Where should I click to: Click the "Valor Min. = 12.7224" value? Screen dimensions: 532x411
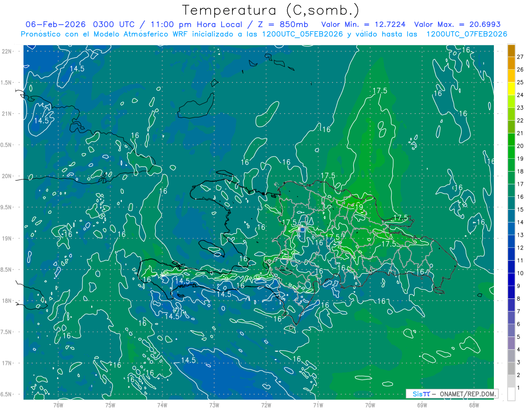[363, 24]
